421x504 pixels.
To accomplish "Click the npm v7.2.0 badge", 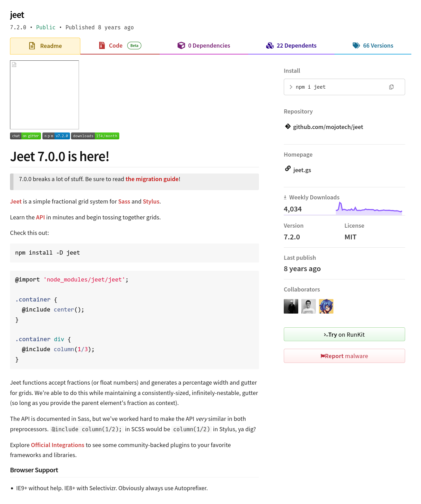I will pos(56,136).
